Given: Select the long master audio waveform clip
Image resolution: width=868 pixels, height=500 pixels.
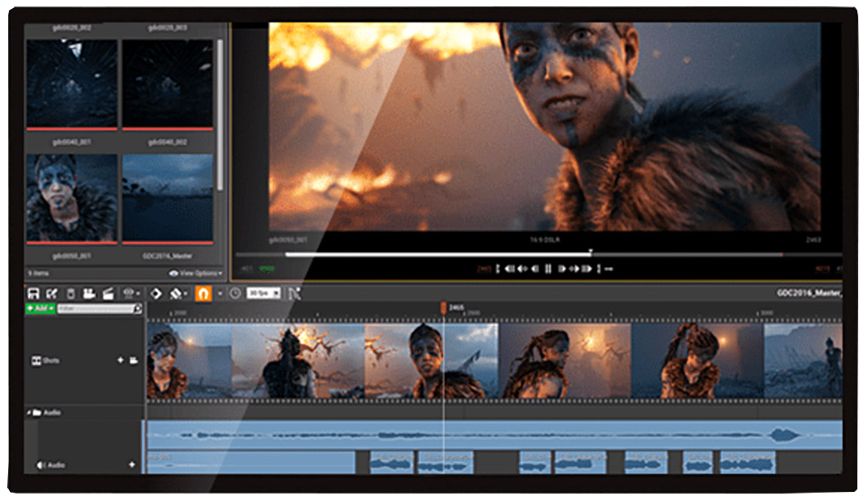Looking at the screenshot, I should click(494, 435).
